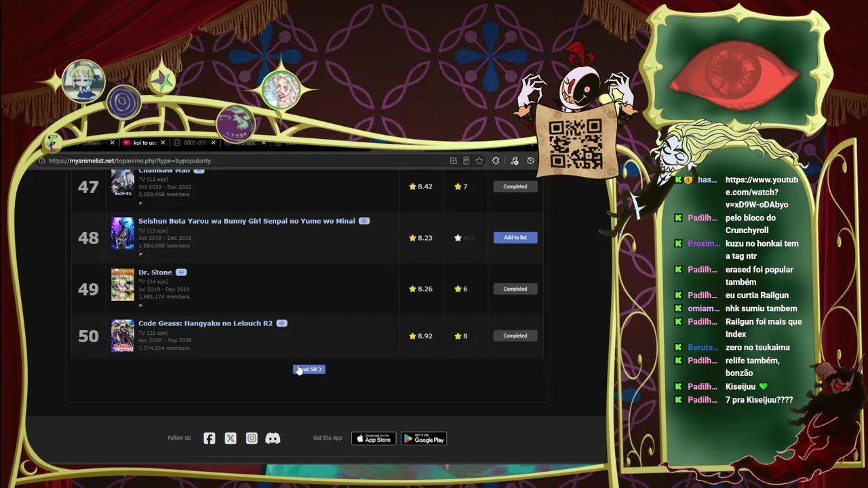Screen dimensions: 868x488
Task: Click your score star for Seishun Buta Yarou
Action: pyautogui.click(x=458, y=238)
